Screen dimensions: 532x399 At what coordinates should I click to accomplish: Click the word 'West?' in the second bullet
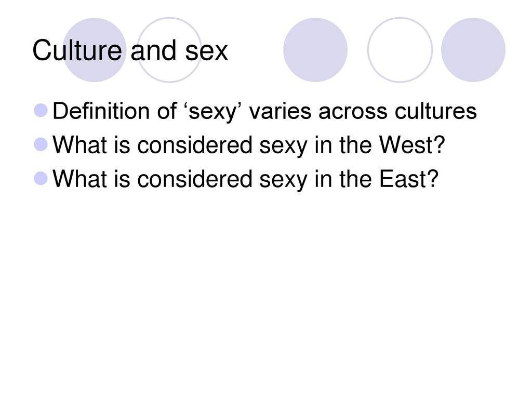(x=412, y=144)
